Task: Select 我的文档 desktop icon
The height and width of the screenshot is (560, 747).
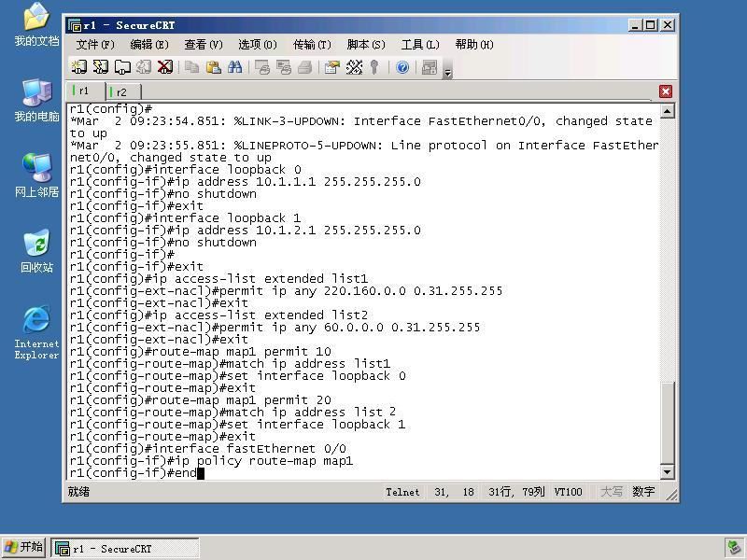Action: pos(36,25)
